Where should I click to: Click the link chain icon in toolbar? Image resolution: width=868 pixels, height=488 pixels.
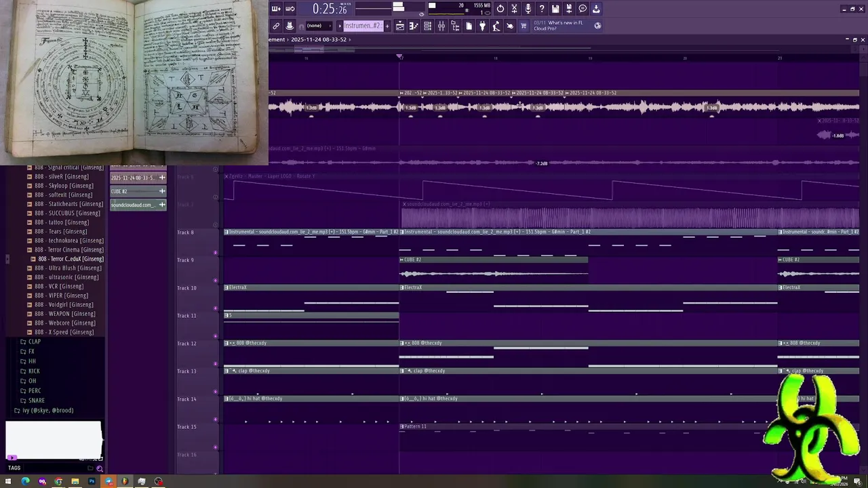[276, 26]
